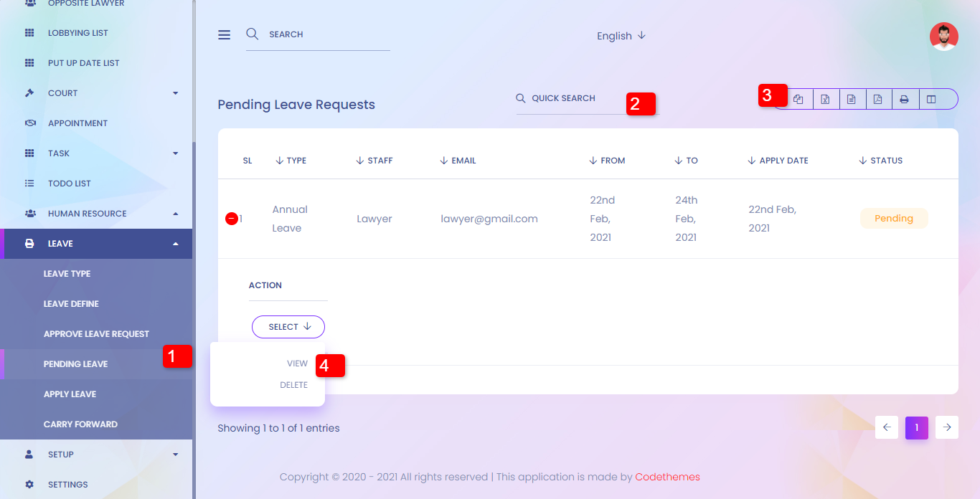Choose VIEW from the action menu
The width and height of the screenshot is (980, 499).
click(297, 363)
